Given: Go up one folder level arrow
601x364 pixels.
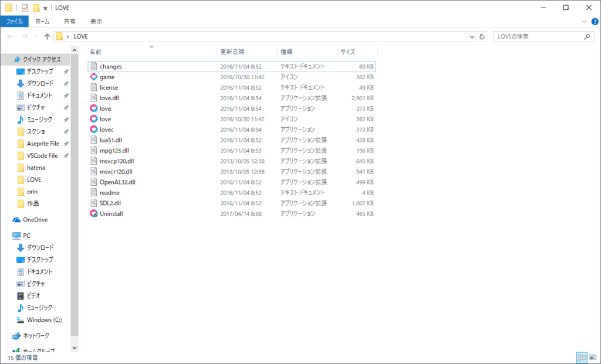Looking at the screenshot, I should pyautogui.click(x=47, y=36).
